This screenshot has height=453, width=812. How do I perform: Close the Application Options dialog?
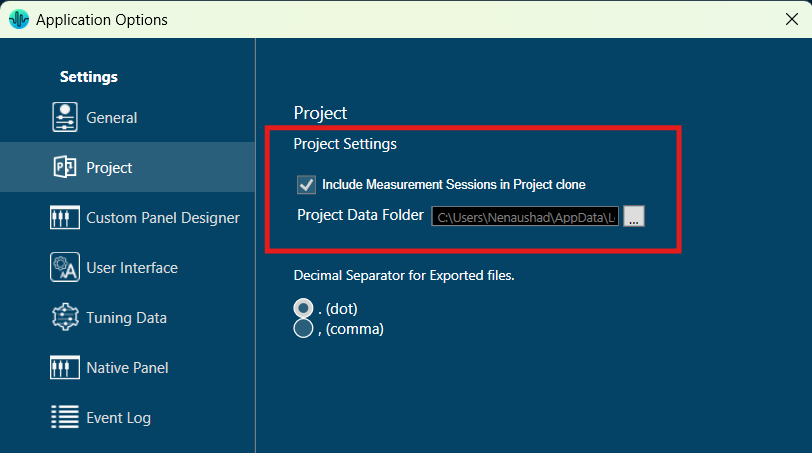coord(791,19)
